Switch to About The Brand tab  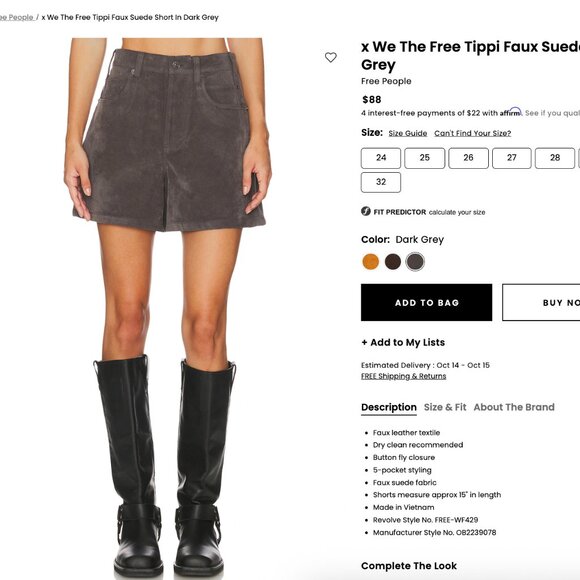(x=514, y=407)
